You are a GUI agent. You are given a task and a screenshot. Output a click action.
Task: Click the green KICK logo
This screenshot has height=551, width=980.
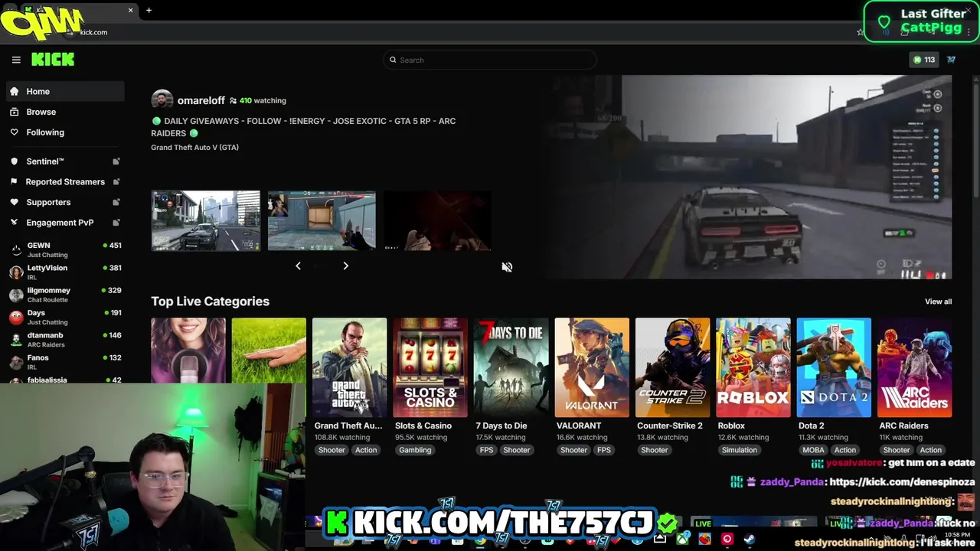coord(53,60)
